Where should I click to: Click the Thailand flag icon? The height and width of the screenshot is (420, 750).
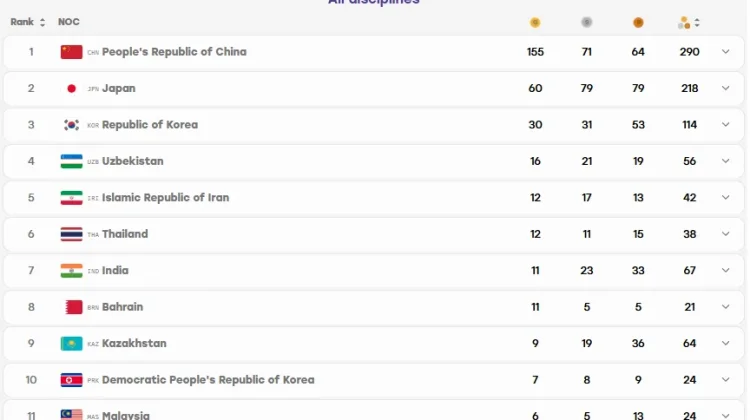71,234
